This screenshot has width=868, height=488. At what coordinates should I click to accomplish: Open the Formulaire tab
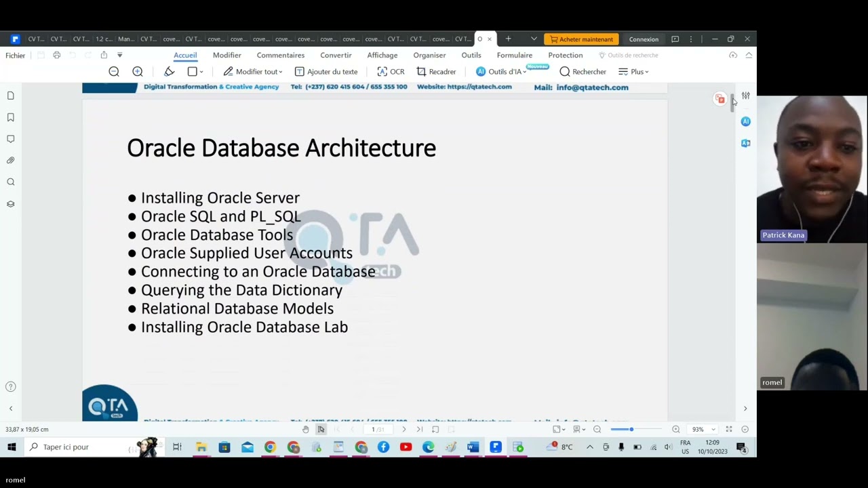(515, 55)
